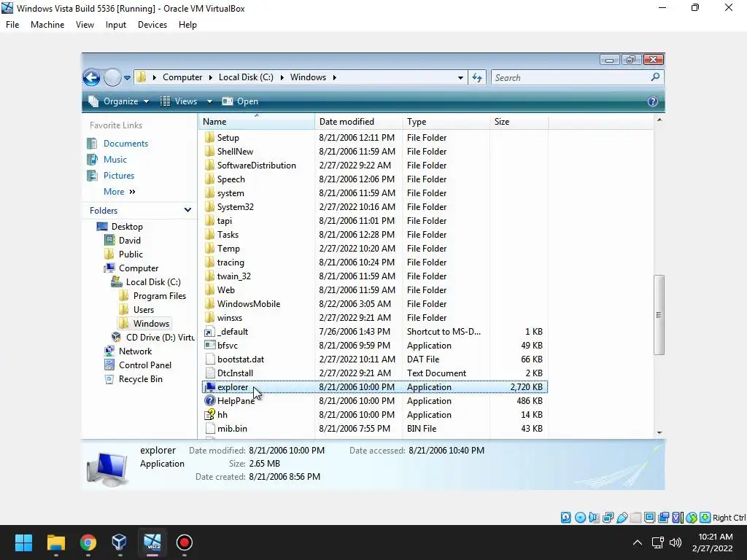The image size is (747, 560).
Task: Select David in the folder tree
Action: coord(130,241)
